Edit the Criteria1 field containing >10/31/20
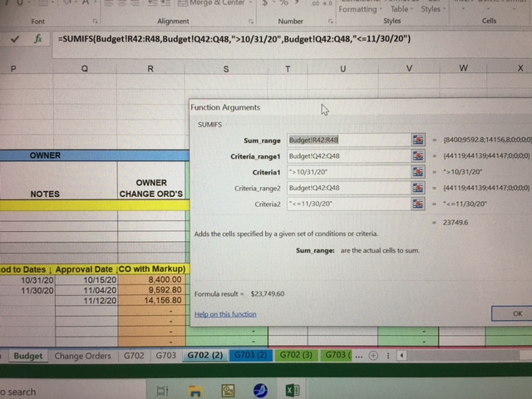Viewport: 532px width, 399px height. tap(349, 172)
